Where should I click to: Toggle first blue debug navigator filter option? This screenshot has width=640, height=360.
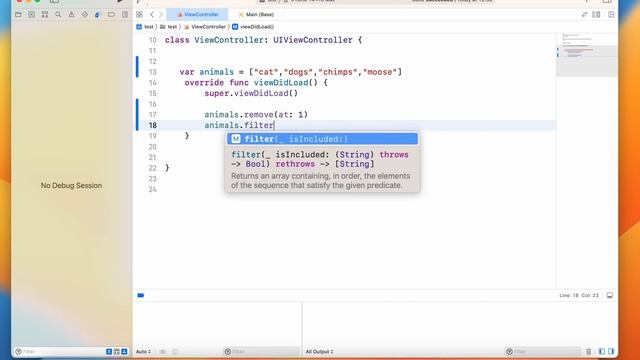pos(109,351)
